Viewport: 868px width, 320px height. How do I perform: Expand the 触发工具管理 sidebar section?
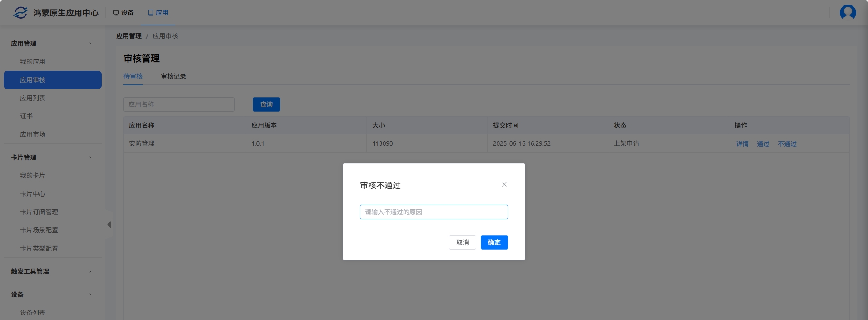[x=90, y=271]
